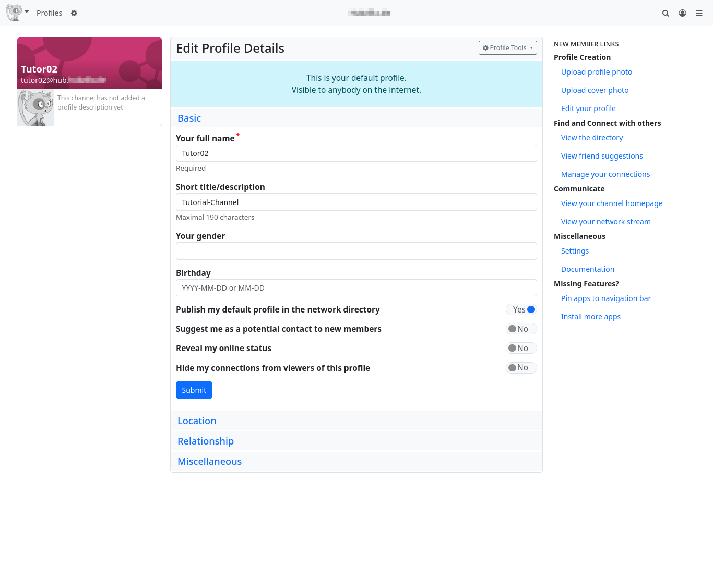Toggle Publish my default profile switch
The width and height of the screenshot is (713, 588).
pos(521,309)
